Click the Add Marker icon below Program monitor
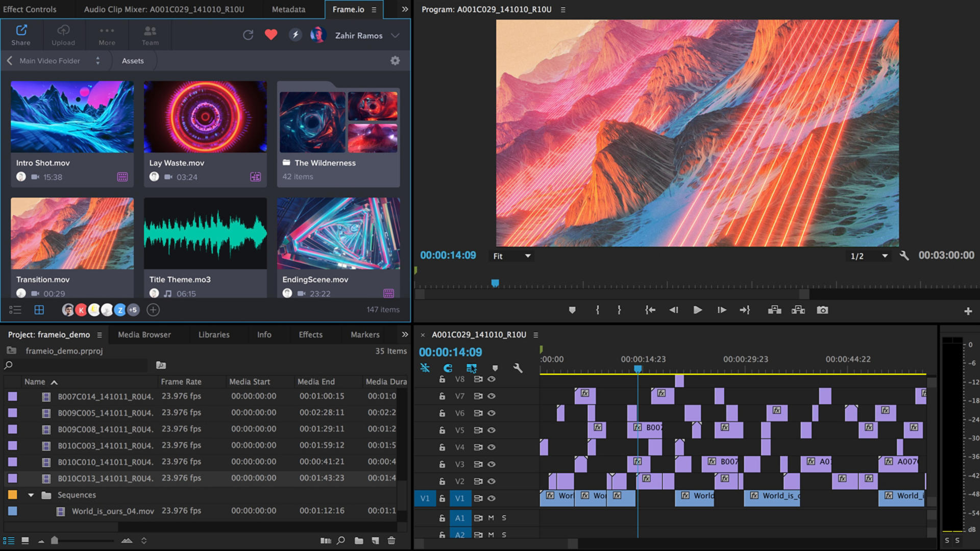The image size is (980, 551). click(x=572, y=310)
